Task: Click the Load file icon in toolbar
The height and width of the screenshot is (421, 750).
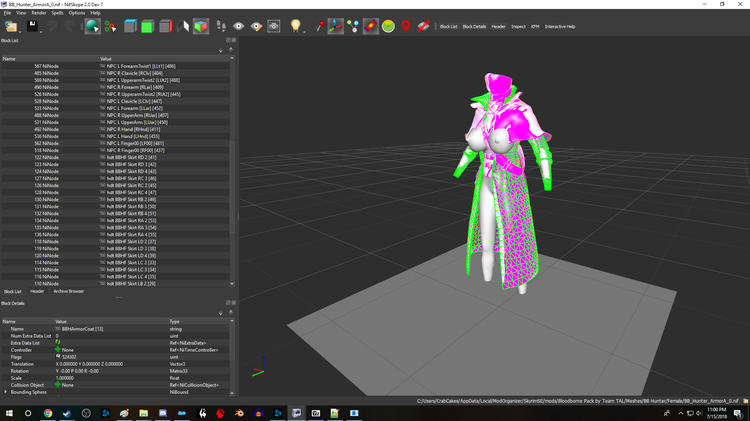Action: 10,26
